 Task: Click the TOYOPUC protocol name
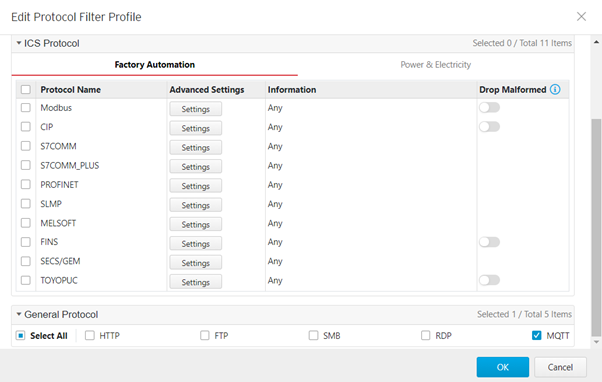coord(59,280)
